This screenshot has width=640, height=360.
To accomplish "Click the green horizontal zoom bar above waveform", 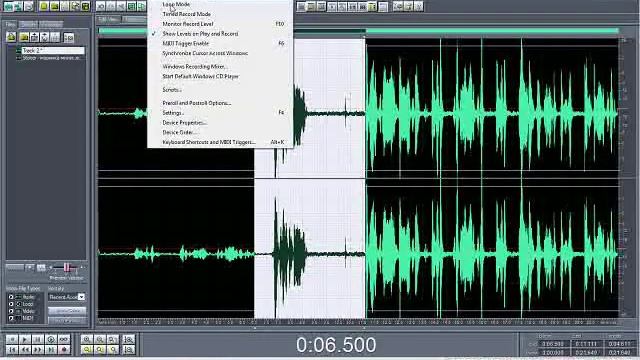I will tap(358, 31).
